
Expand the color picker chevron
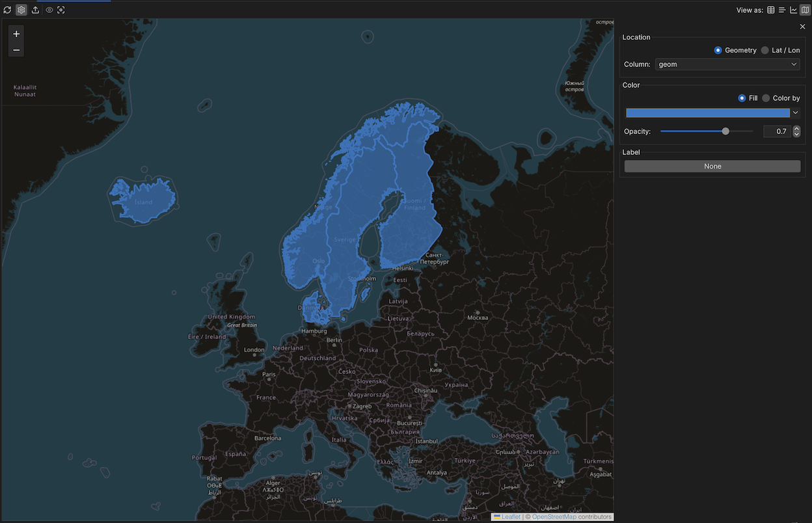(796, 113)
